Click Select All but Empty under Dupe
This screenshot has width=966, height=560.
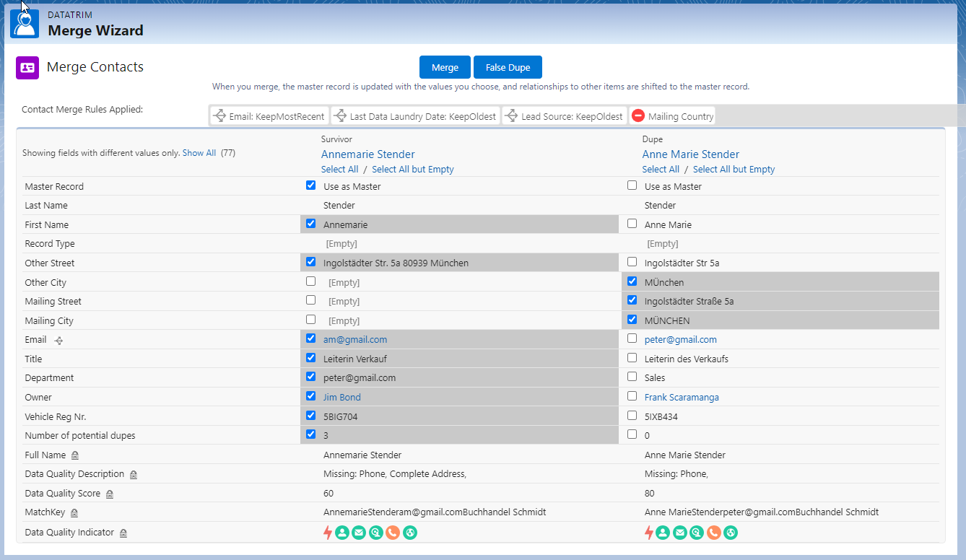(x=734, y=170)
